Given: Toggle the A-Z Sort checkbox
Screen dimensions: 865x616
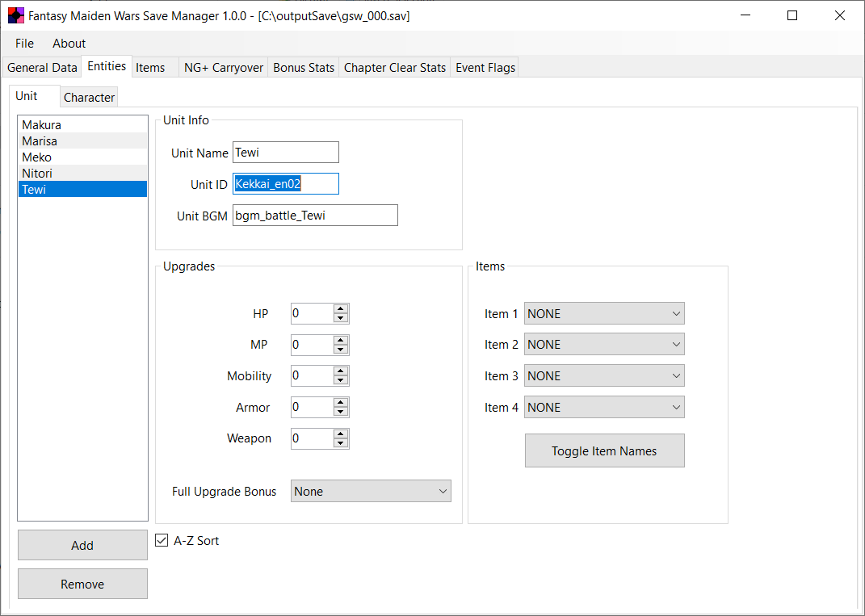Looking at the screenshot, I should tap(162, 540).
